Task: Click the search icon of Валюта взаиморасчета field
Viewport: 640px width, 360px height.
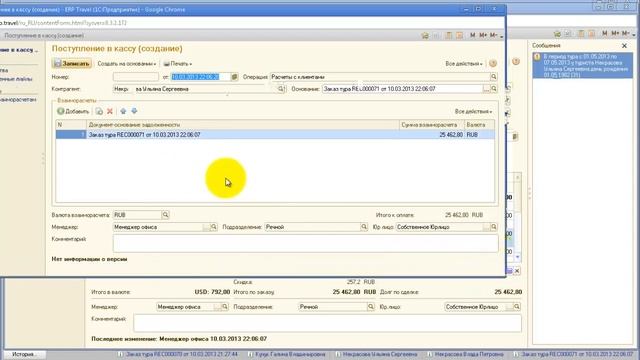Action: (x=165, y=215)
